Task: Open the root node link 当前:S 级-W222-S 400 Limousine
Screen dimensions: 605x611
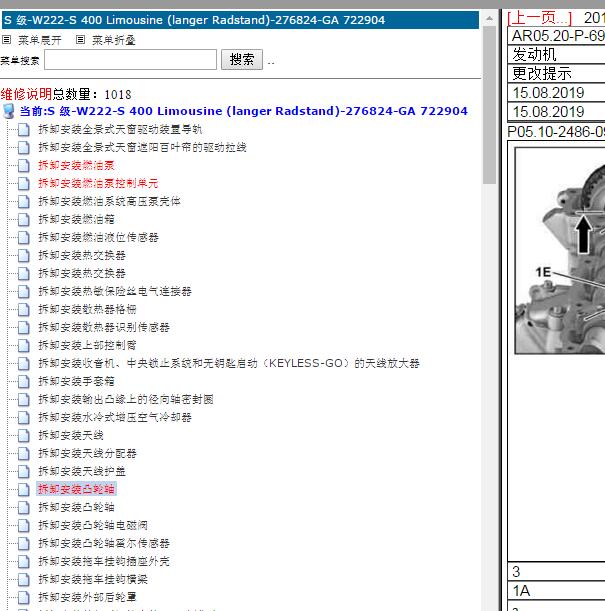Action: (x=243, y=111)
